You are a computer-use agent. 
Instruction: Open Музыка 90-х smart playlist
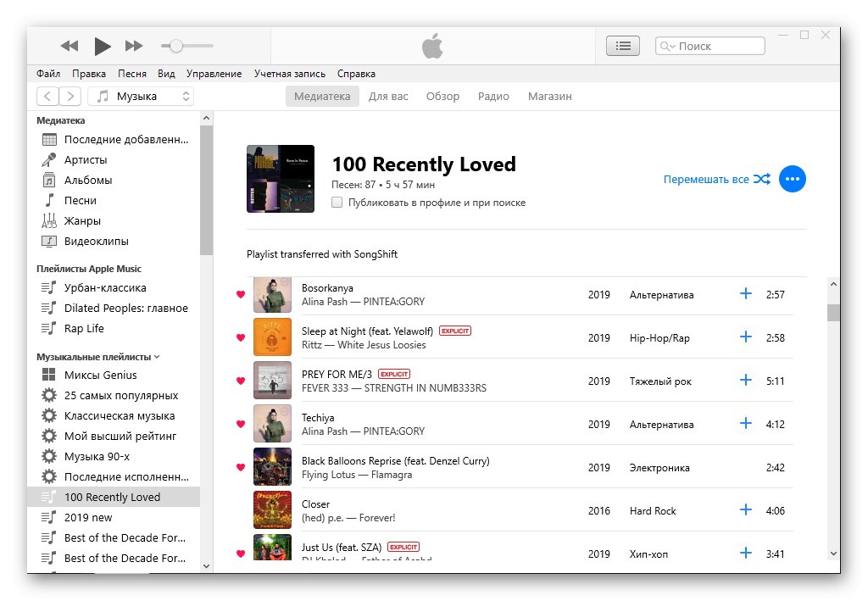(x=114, y=457)
